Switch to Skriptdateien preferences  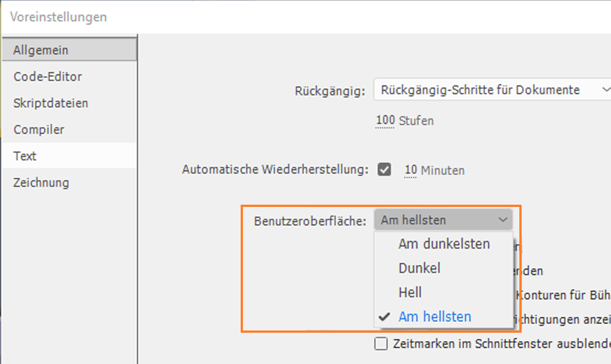tap(51, 103)
